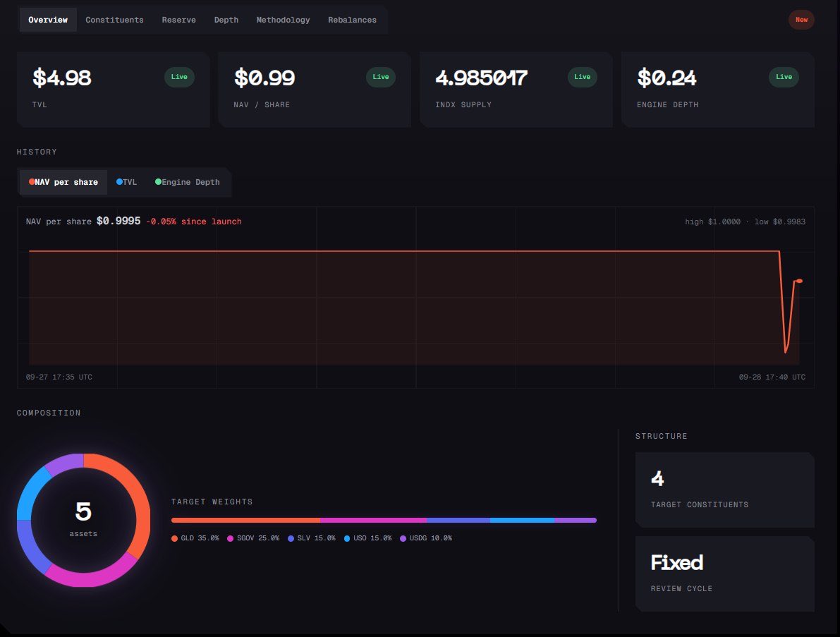Click the $0.9995 chart header value

click(x=118, y=222)
